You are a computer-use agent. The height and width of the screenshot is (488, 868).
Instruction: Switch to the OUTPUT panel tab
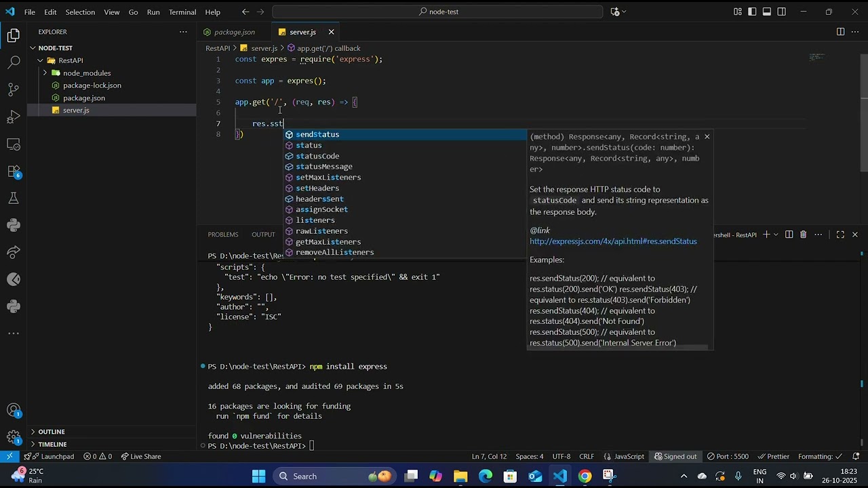point(264,235)
